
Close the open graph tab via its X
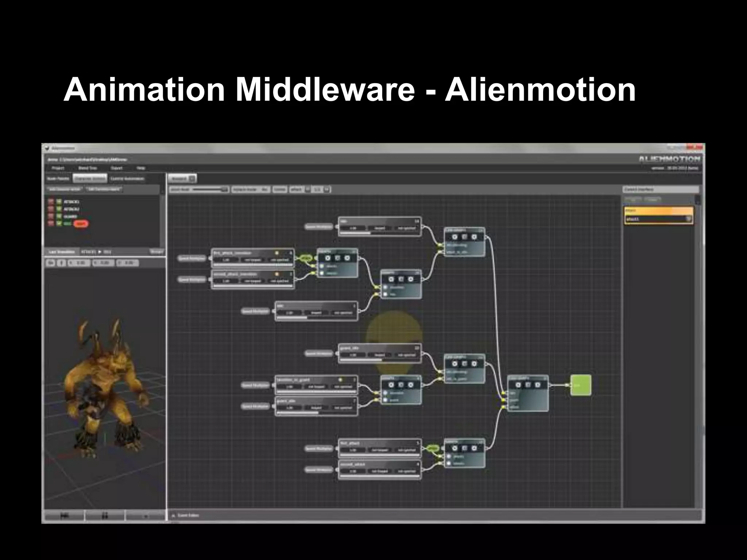[x=192, y=179]
